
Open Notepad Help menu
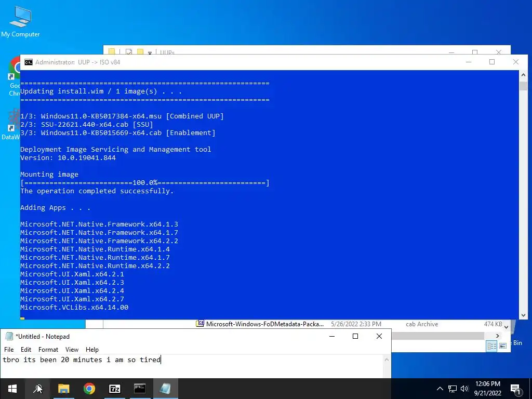coord(92,350)
